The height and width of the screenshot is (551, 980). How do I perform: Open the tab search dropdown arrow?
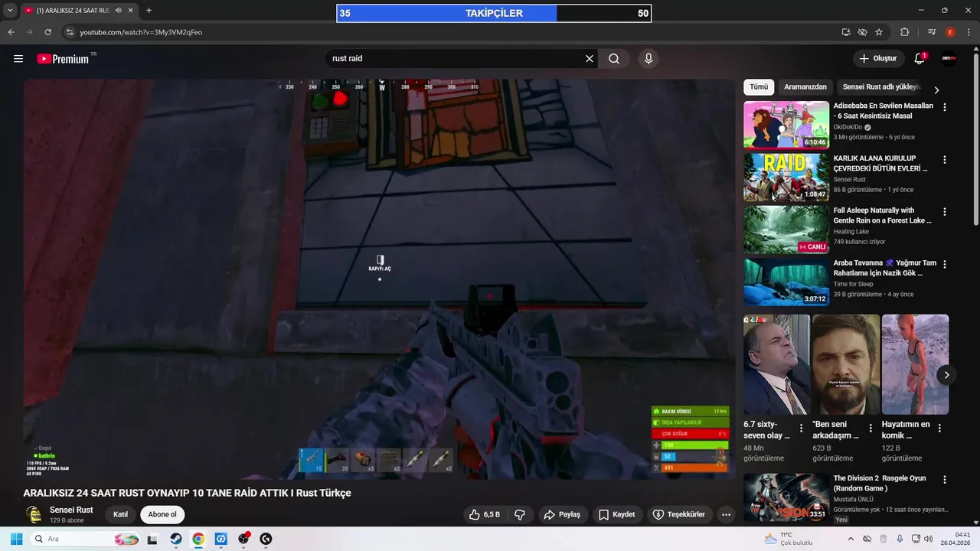point(10,11)
